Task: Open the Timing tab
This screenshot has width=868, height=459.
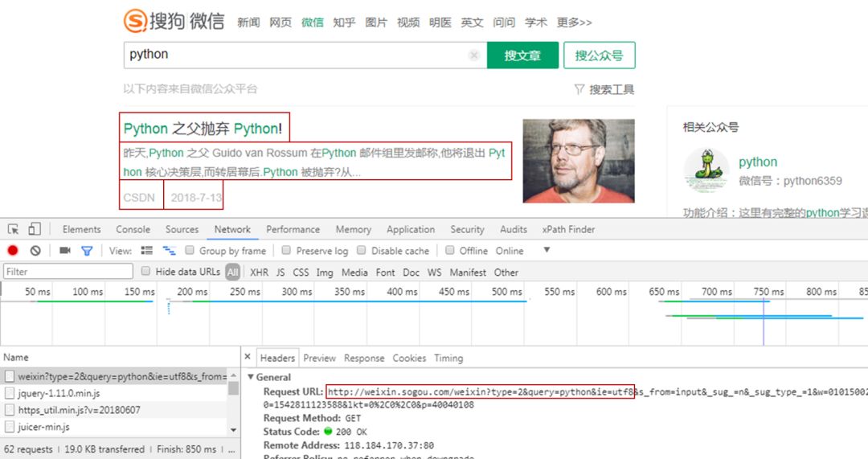Action: click(448, 359)
